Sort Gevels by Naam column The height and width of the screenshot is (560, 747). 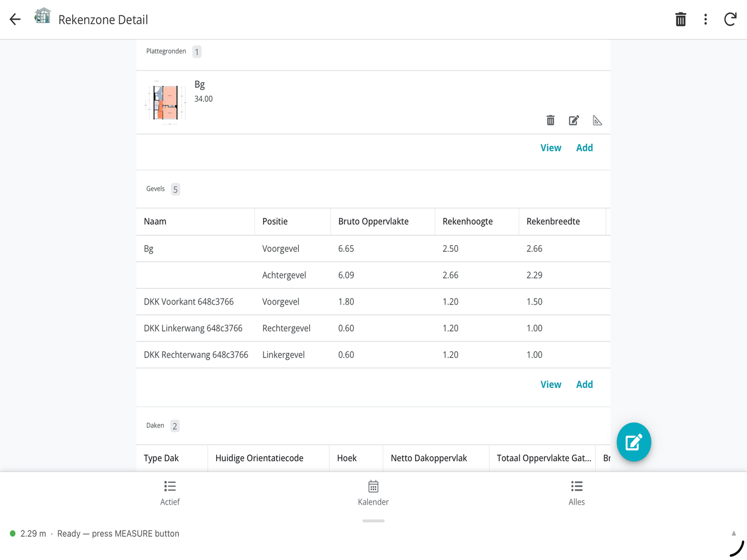click(195, 222)
